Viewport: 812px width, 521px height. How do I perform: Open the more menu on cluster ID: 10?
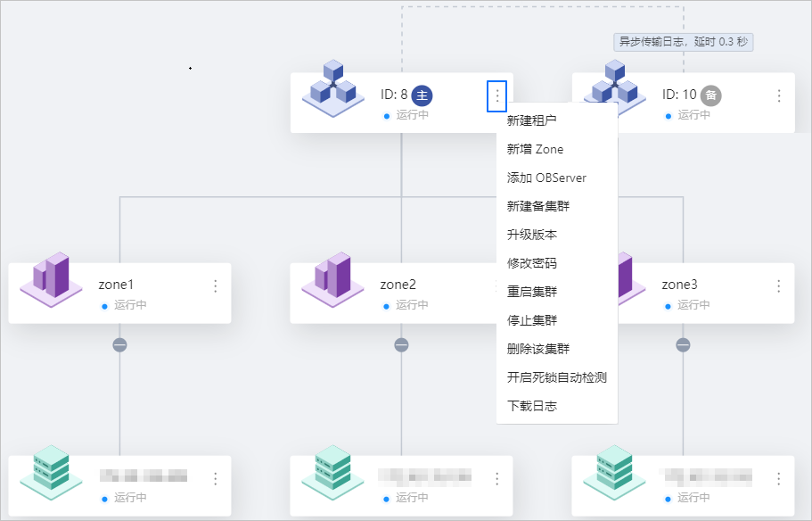[x=779, y=96]
